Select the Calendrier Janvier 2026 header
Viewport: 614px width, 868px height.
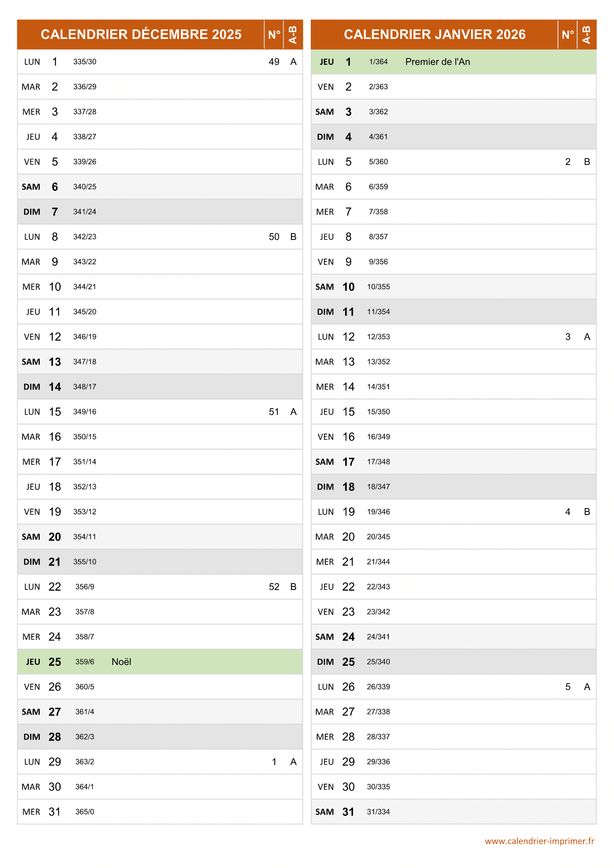(x=435, y=34)
